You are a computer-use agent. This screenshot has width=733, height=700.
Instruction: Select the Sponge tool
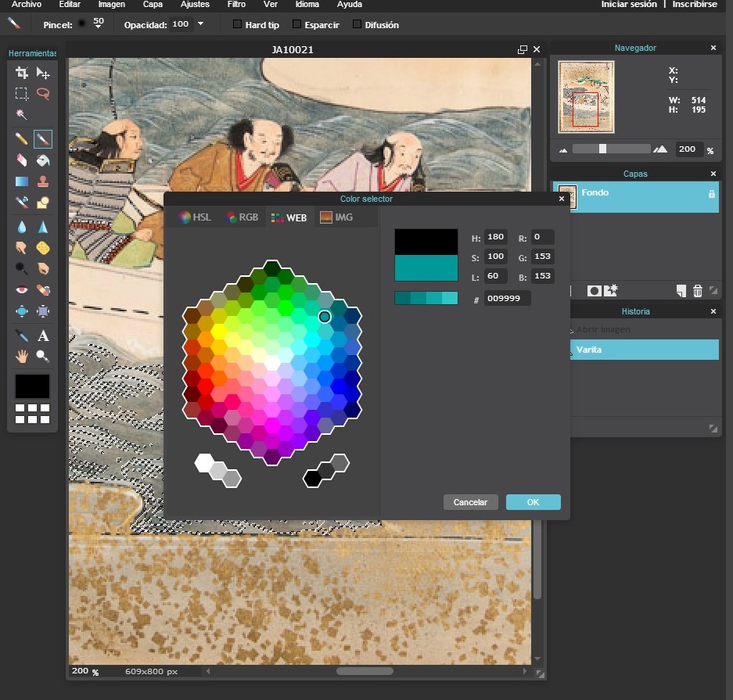click(x=43, y=248)
